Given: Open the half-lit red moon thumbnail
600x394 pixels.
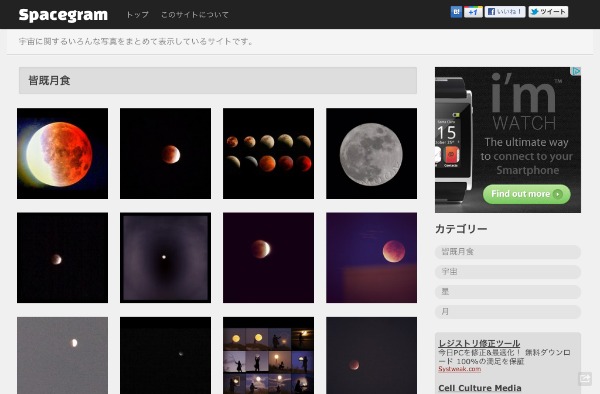Looking at the screenshot, I should point(62,153).
